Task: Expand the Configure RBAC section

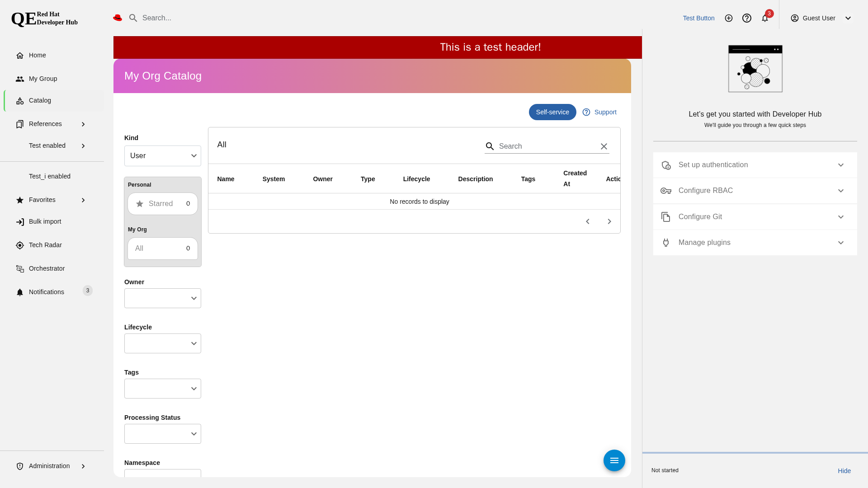Action: (755, 191)
